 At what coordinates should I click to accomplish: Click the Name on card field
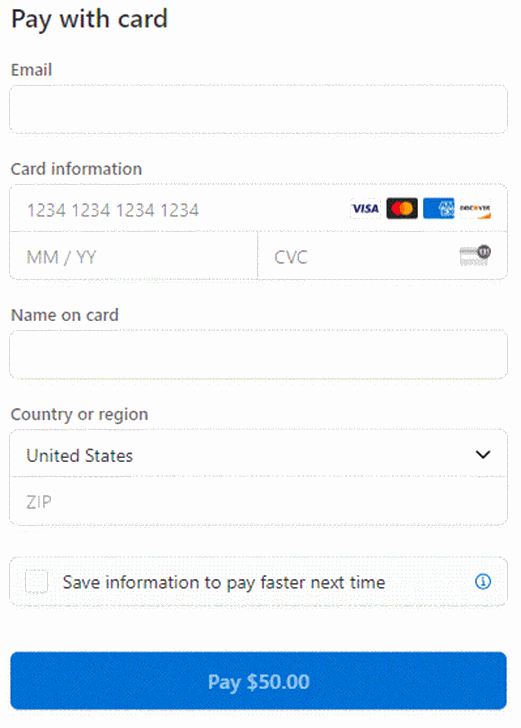(258, 355)
